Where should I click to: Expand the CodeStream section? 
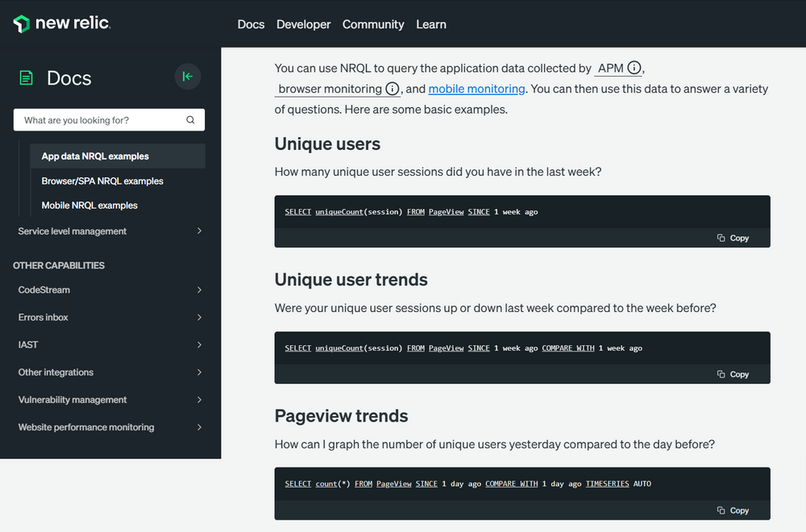pos(199,290)
